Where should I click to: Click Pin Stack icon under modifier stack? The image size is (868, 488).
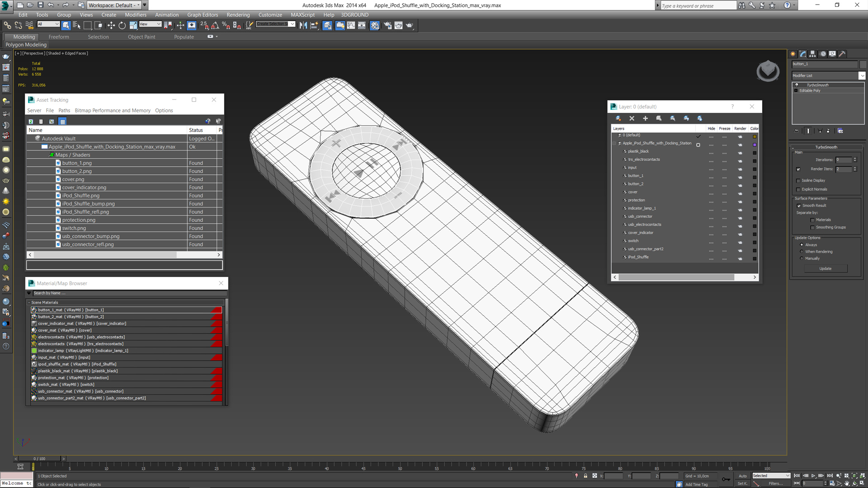pos(797,131)
